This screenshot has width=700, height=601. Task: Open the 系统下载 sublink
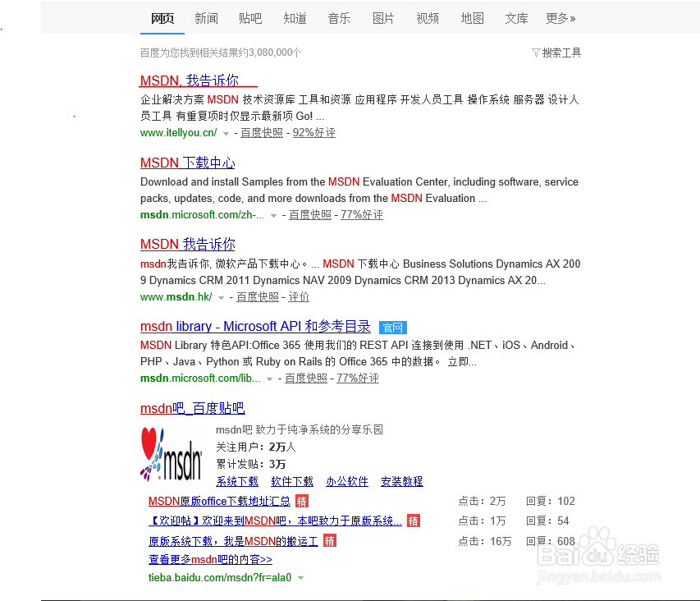coord(237,481)
